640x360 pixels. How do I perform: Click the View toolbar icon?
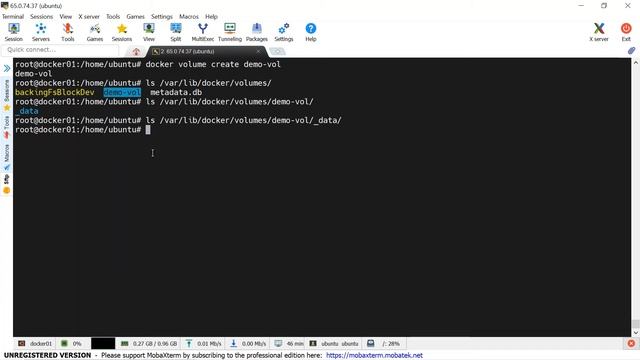click(x=149, y=32)
